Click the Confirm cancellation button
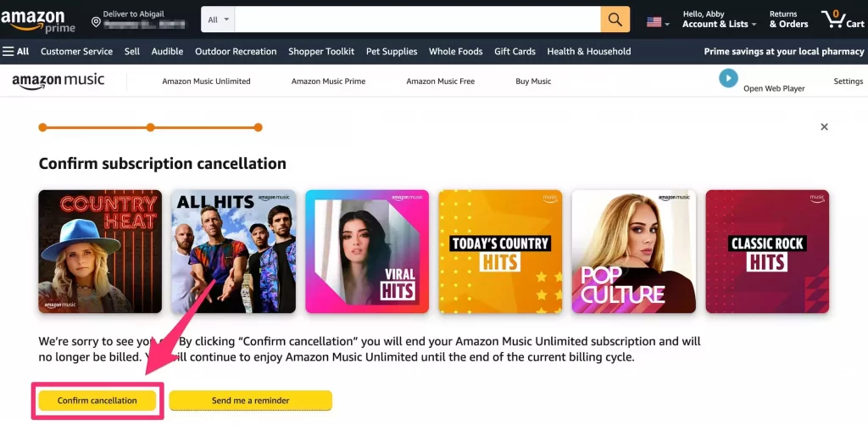This screenshot has height=426, width=868. [97, 401]
